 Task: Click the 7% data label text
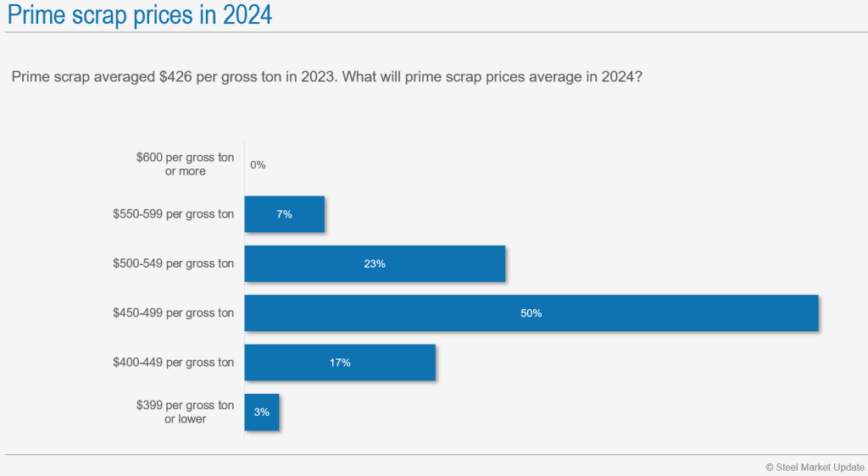[x=284, y=214]
